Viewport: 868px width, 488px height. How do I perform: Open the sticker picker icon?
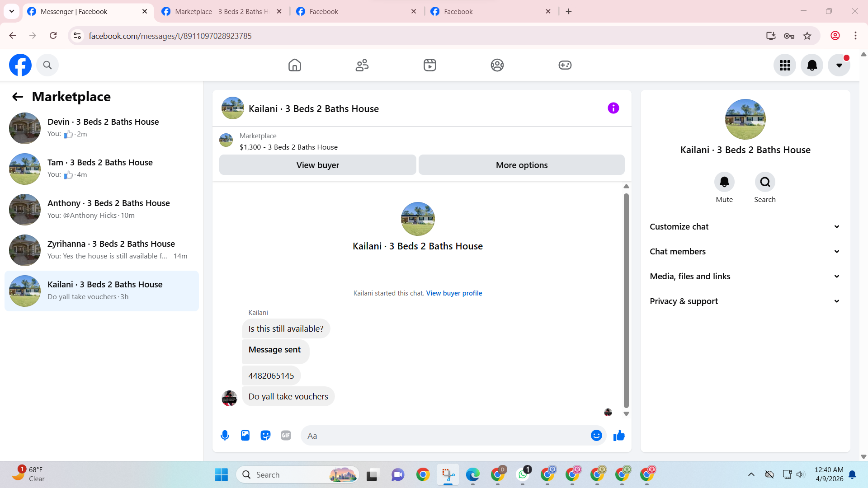click(265, 436)
